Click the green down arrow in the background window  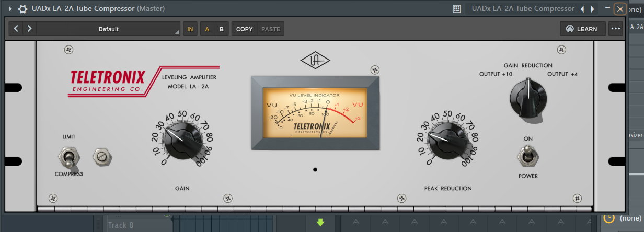[321, 223]
